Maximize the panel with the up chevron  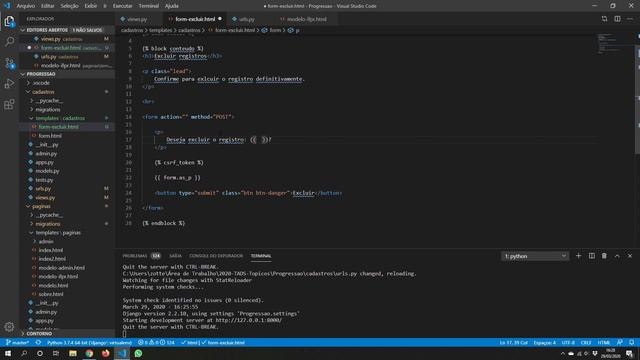click(x=617, y=256)
